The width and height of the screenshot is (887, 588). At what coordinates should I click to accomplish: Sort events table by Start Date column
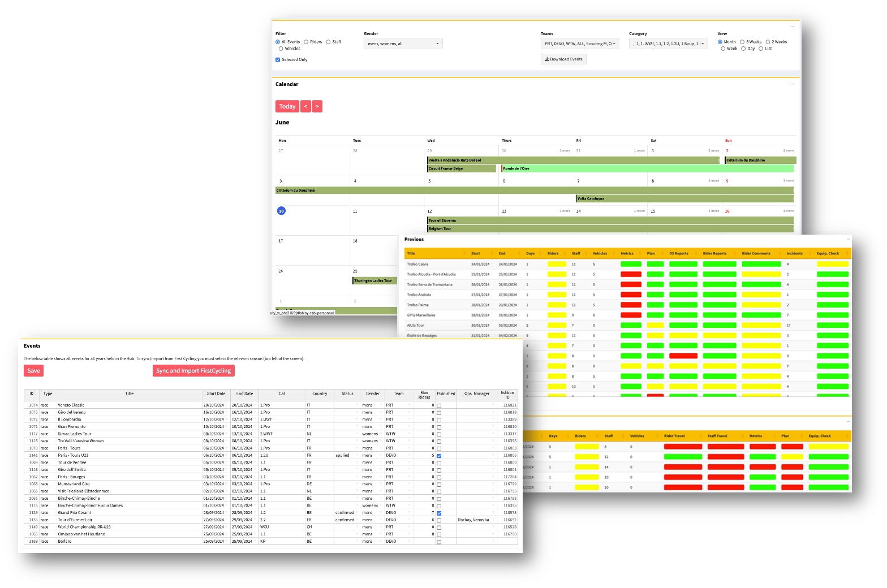click(216, 394)
